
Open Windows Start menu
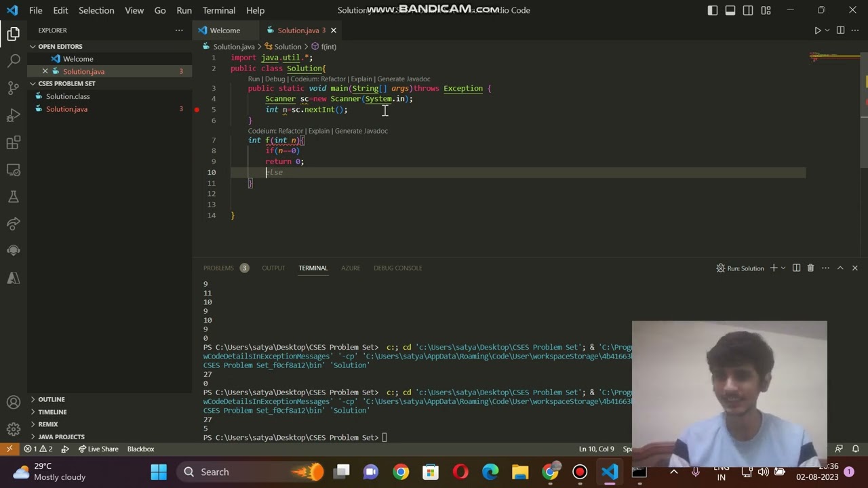point(159,472)
